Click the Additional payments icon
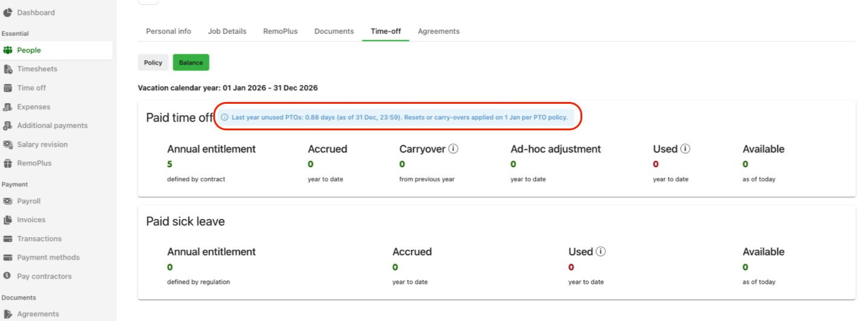This screenshot has height=321, width=868. click(x=8, y=126)
